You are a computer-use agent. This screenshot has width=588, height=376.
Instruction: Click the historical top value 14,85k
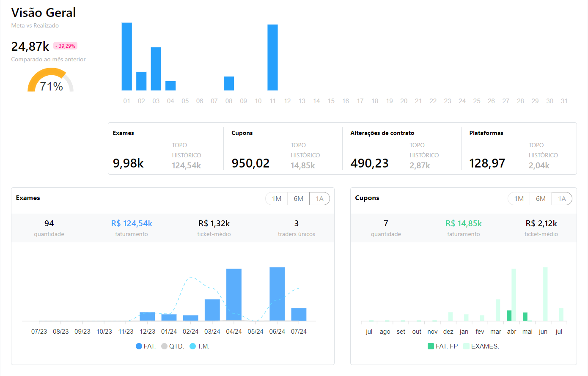click(303, 166)
